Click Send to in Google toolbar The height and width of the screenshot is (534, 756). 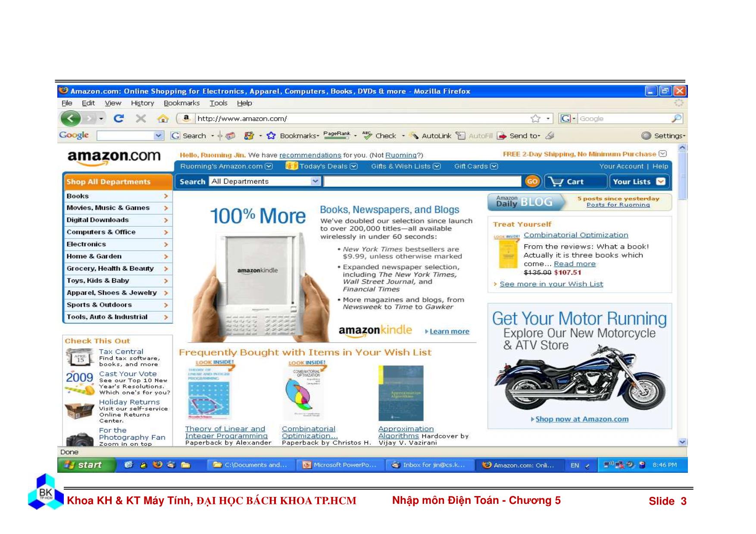519,136
